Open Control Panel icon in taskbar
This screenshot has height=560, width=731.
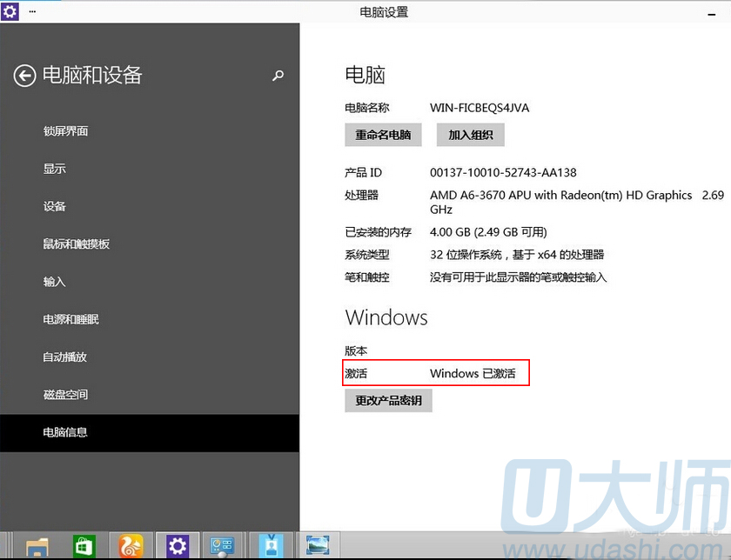coord(224,546)
